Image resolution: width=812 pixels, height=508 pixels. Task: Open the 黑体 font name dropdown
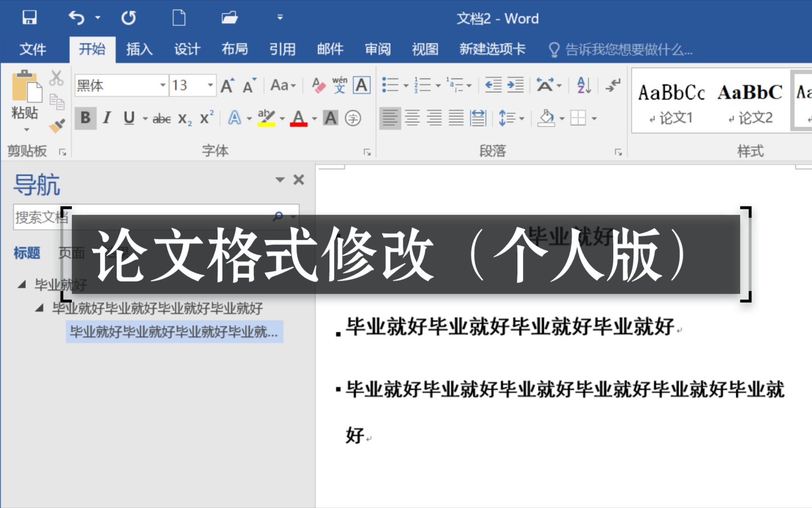(x=163, y=85)
